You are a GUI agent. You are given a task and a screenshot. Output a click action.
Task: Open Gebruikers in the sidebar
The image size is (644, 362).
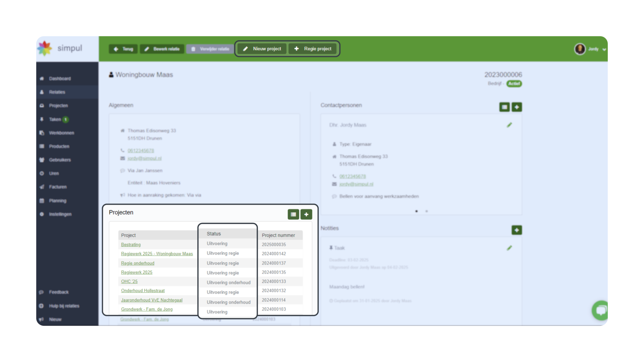(x=60, y=160)
